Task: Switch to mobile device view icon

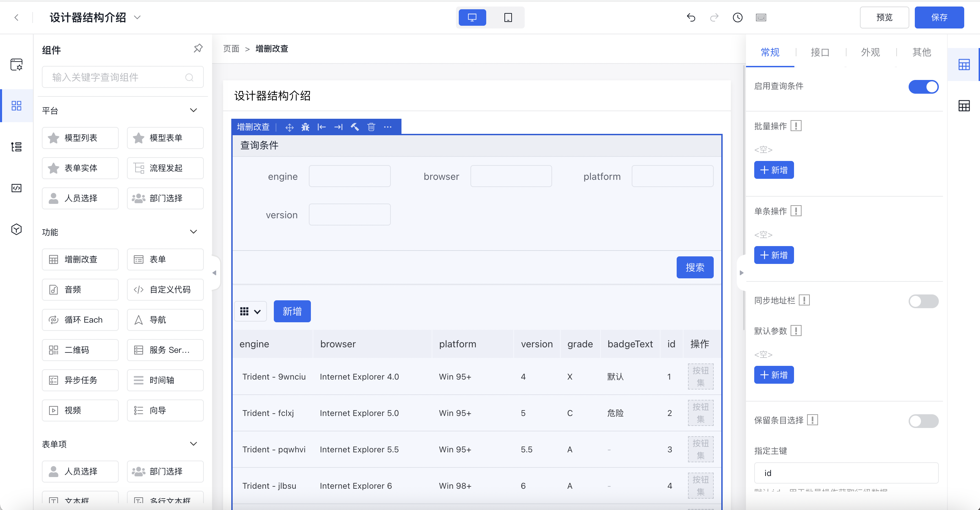Action: [508, 18]
